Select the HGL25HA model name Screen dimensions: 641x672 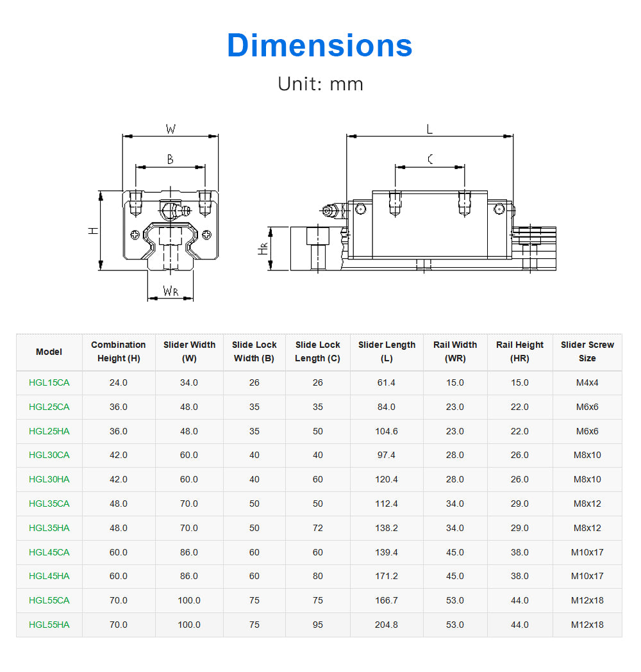[x=49, y=431]
